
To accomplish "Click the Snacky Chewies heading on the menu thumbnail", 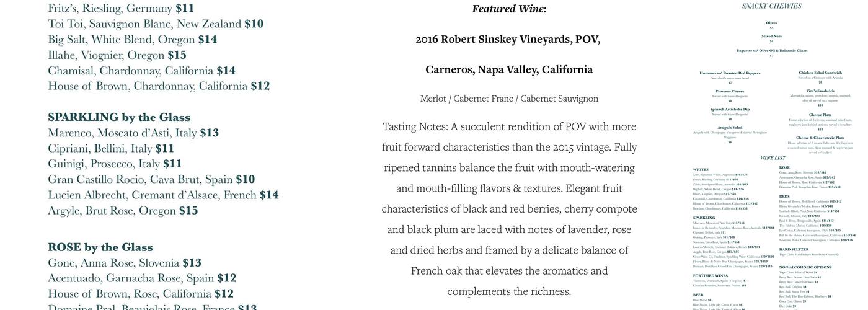I will (x=771, y=6).
